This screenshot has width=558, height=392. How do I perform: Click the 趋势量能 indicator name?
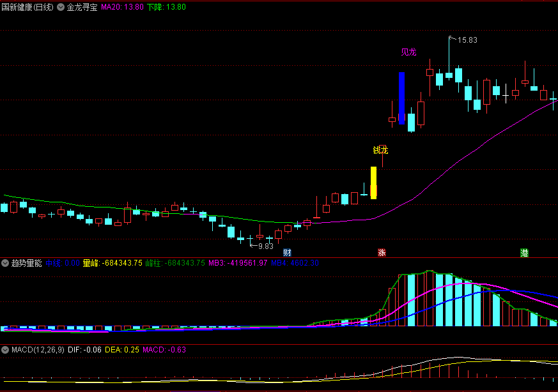pyautogui.click(x=27, y=263)
